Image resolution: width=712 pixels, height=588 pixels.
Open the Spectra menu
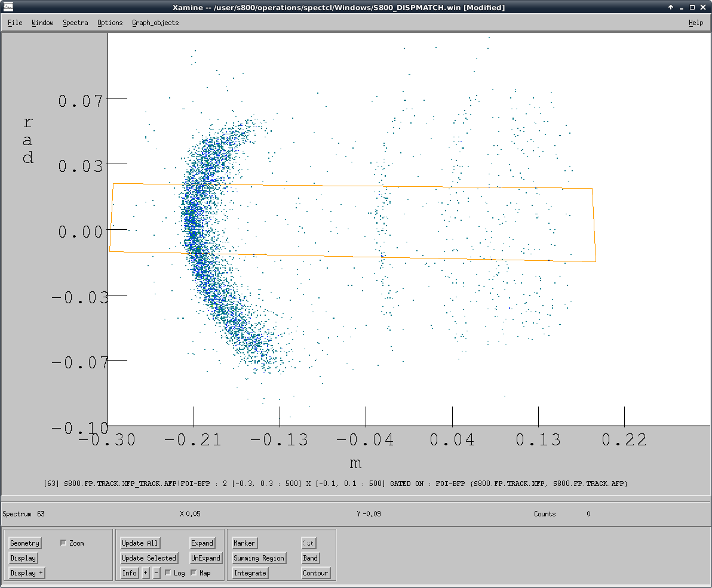click(x=75, y=23)
